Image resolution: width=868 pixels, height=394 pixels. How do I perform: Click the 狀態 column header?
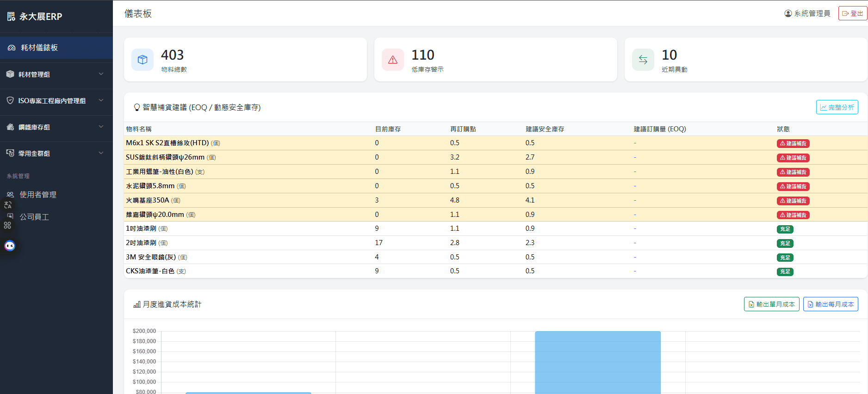coord(783,129)
